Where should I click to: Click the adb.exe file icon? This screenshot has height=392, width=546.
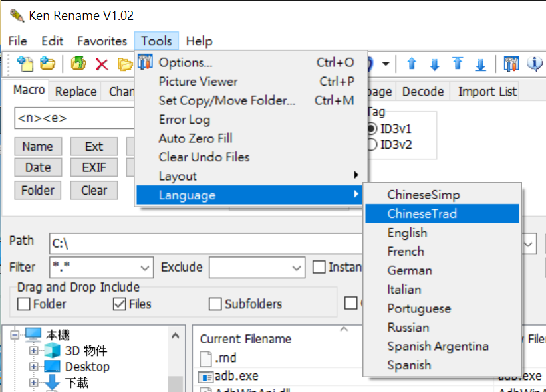[x=205, y=377]
